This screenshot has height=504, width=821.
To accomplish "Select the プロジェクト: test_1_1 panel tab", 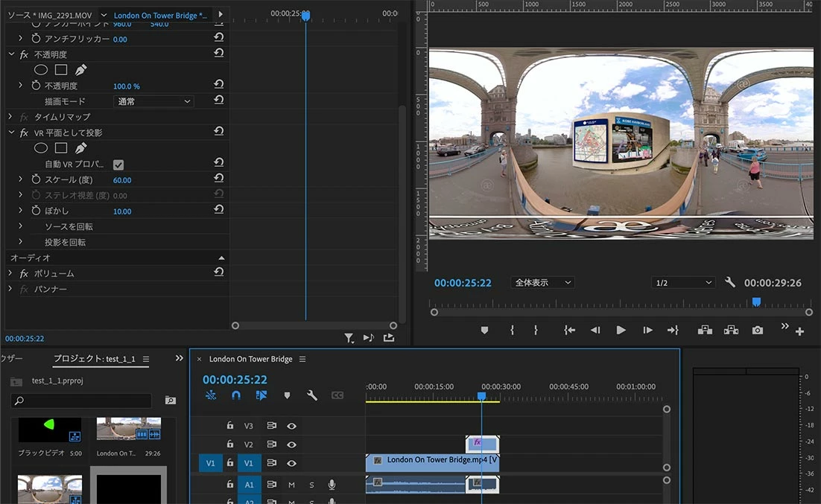I will pyautogui.click(x=94, y=359).
